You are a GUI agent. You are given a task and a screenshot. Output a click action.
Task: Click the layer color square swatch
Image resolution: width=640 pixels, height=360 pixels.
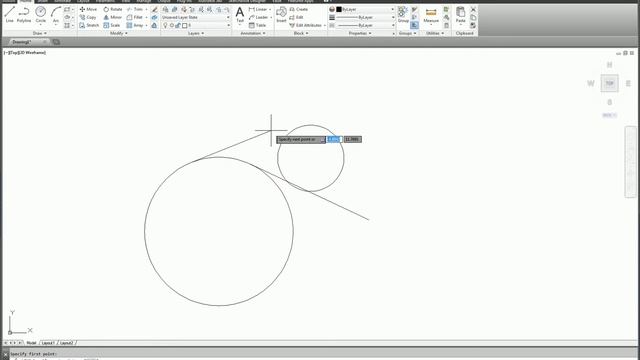[x=184, y=25]
